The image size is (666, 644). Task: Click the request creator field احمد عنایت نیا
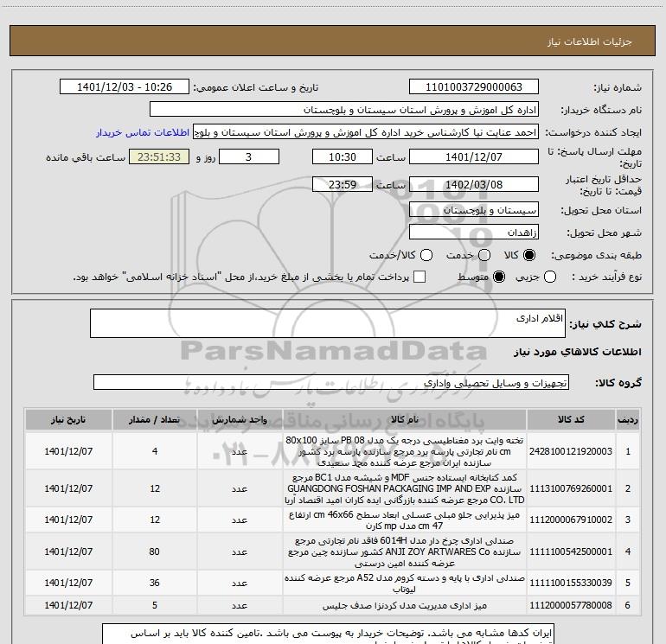coord(366,132)
